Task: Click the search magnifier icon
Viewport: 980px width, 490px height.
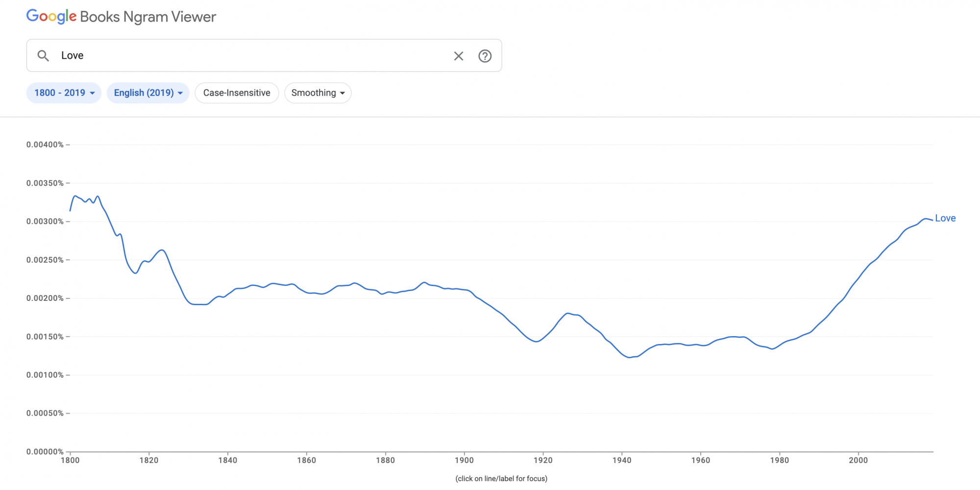Action: click(43, 56)
